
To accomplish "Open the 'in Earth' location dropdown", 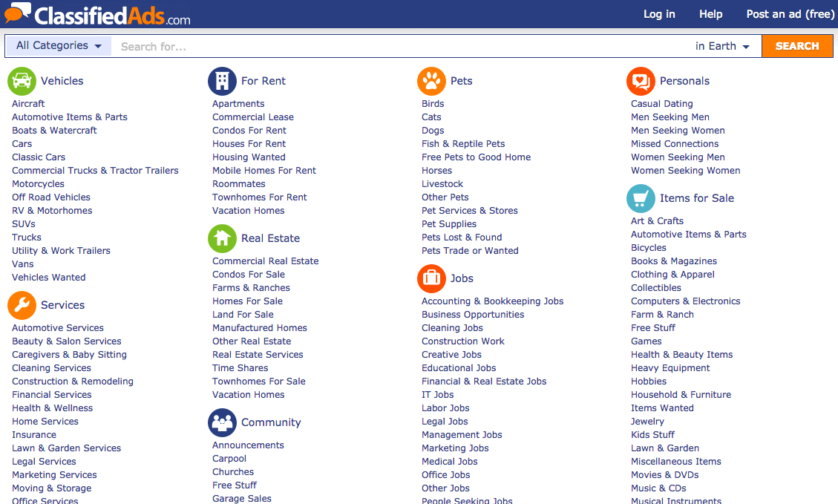I will (x=721, y=45).
